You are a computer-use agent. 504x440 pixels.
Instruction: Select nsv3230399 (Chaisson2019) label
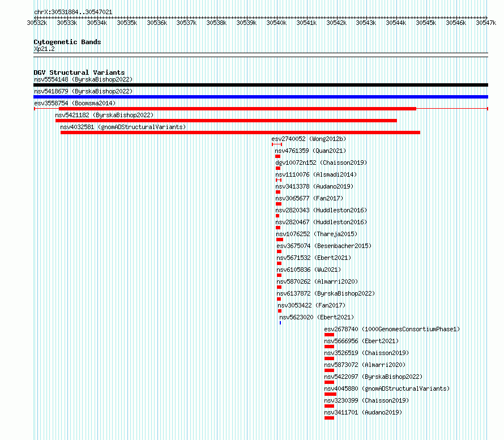367,400
